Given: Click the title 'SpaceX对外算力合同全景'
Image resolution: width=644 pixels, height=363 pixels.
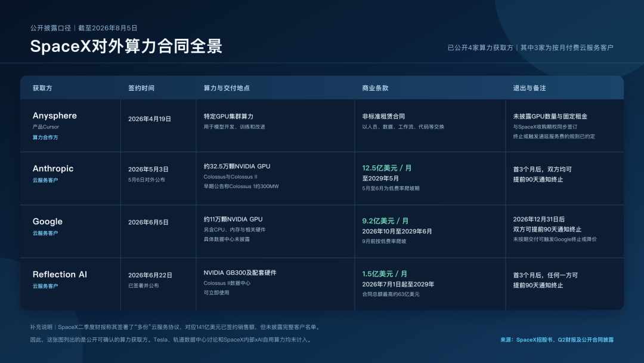Looking at the screenshot, I should tap(126, 46).
